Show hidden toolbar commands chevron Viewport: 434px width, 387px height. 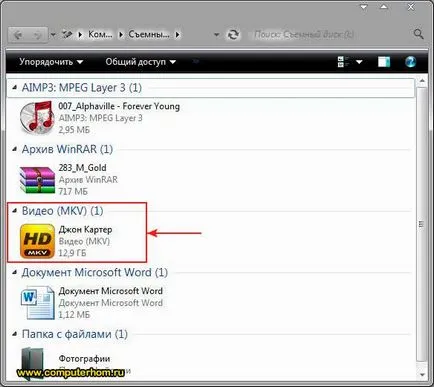click(x=196, y=61)
